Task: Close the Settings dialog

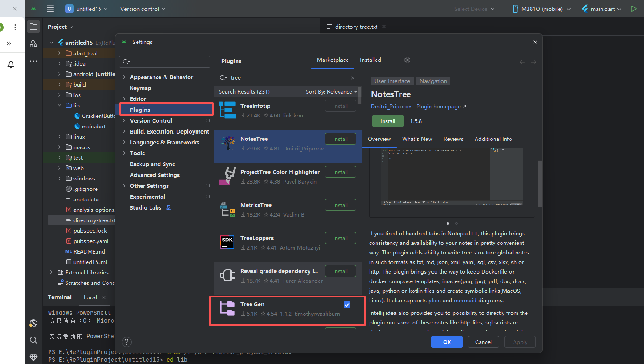Action: click(535, 42)
